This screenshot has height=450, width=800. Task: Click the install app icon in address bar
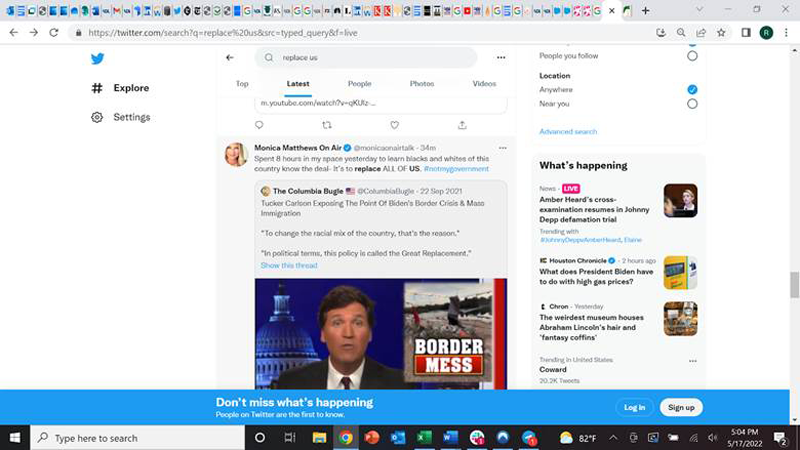pos(661,33)
